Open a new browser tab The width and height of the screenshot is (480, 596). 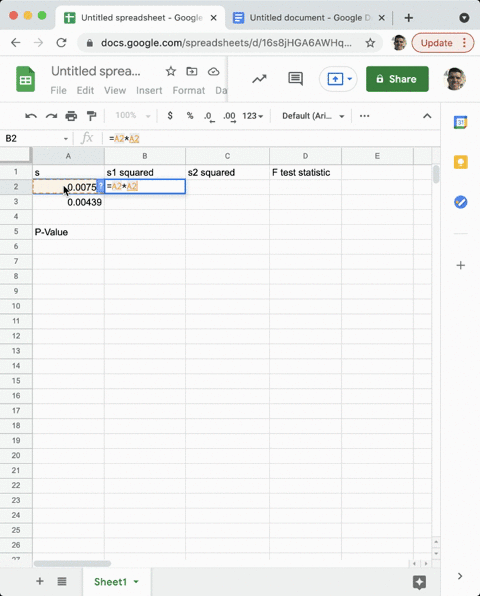(x=409, y=18)
